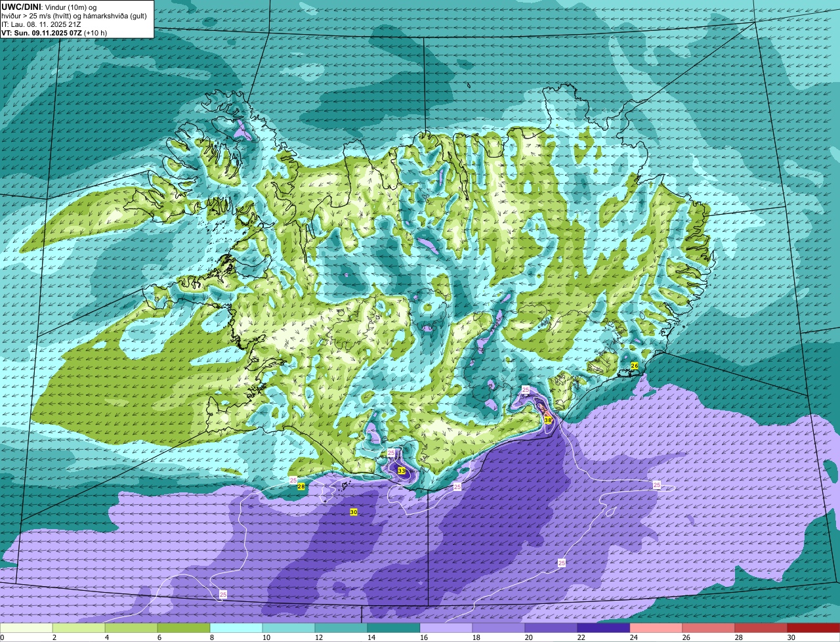
Task: Click the 8–10 m/s pale cyan legend swatch
Action: 236,628
